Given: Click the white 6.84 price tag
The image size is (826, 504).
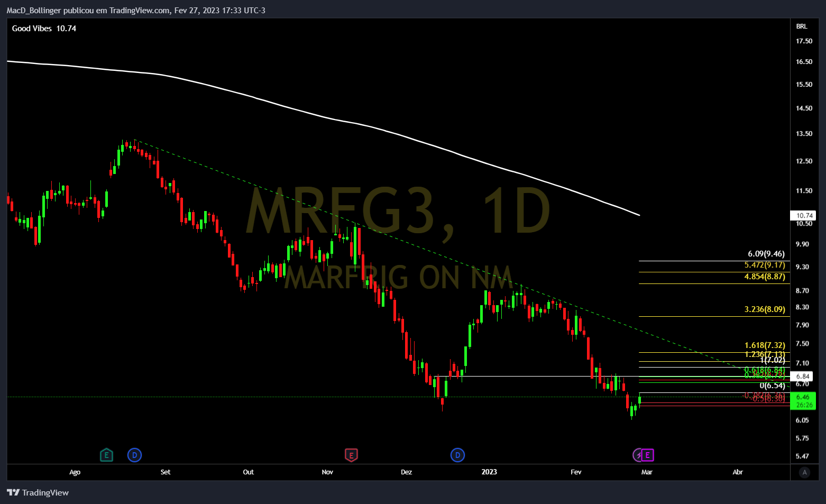Looking at the screenshot, I should 802,377.
